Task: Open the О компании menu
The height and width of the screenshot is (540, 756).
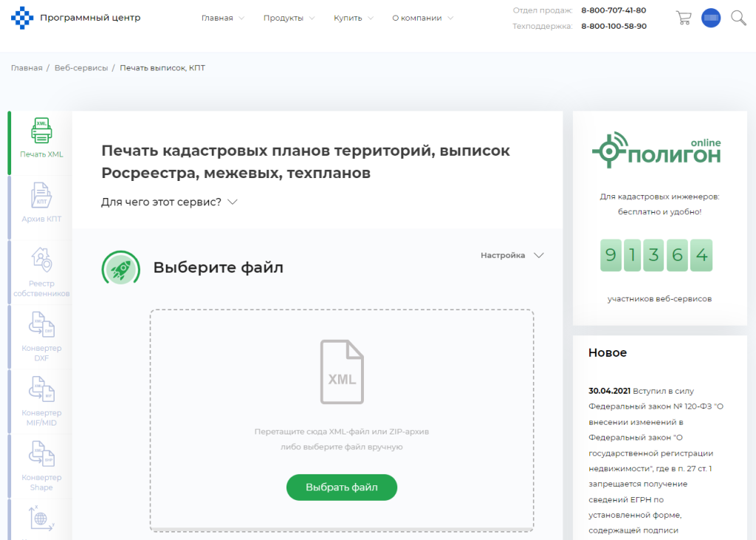Action: point(417,16)
